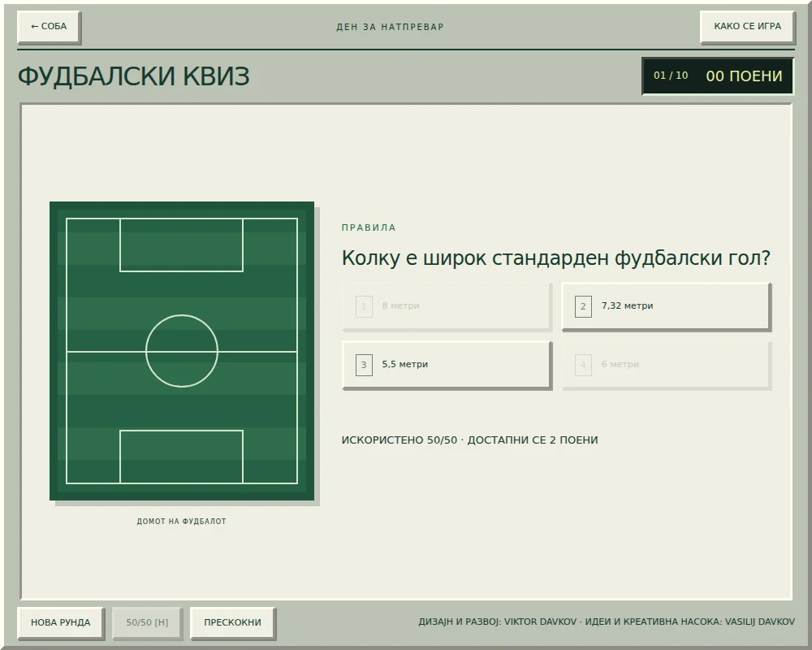Click the number 2 key badge on '7,32 метри'
This screenshot has width=812, height=650.
point(583,306)
